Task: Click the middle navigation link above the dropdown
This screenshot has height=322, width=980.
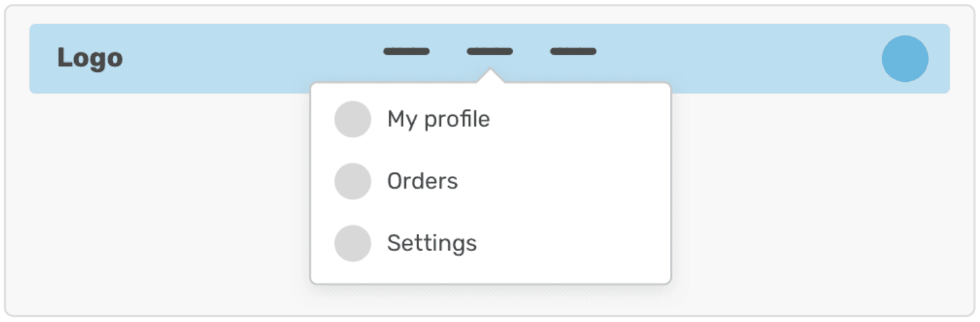Action: [490, 52]
